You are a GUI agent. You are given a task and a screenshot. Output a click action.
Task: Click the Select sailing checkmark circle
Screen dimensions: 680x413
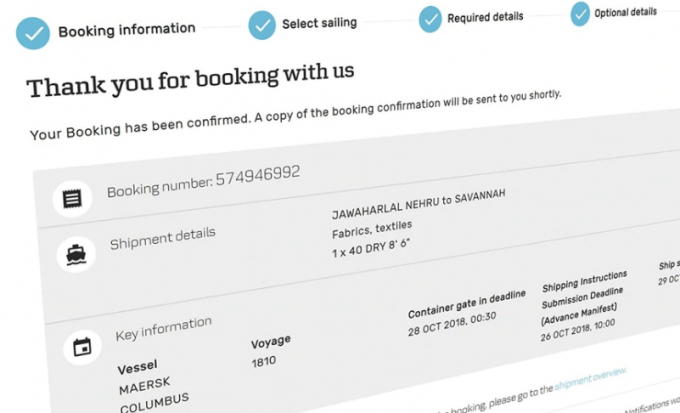(x=262, y=26)
